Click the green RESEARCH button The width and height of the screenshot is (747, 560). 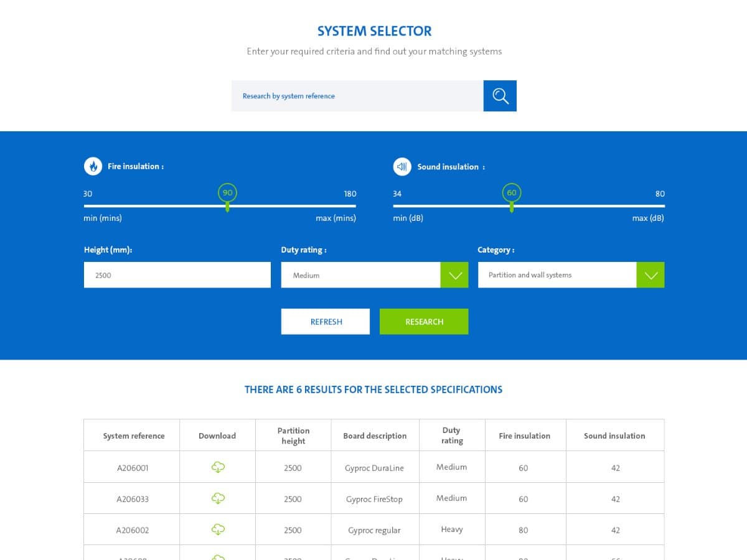(x=424, y=322)
